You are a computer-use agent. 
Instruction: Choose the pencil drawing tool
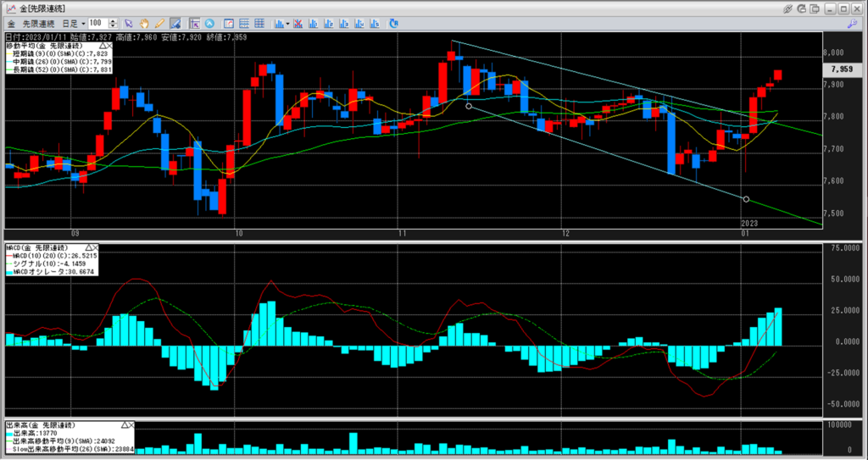[x=159, y=23]
